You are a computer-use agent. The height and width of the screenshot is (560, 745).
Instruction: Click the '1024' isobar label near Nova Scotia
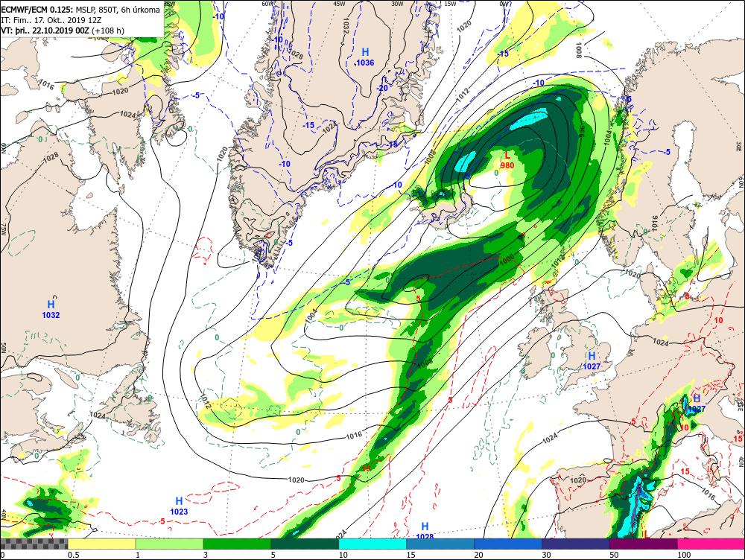click(x=98, y=415)
